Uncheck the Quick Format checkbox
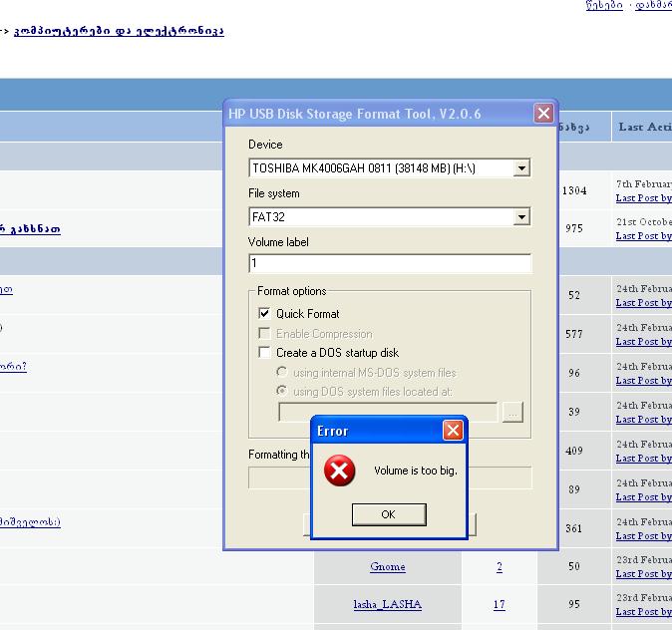The width and height of the screenshot is (672, 630). (264, 313)
